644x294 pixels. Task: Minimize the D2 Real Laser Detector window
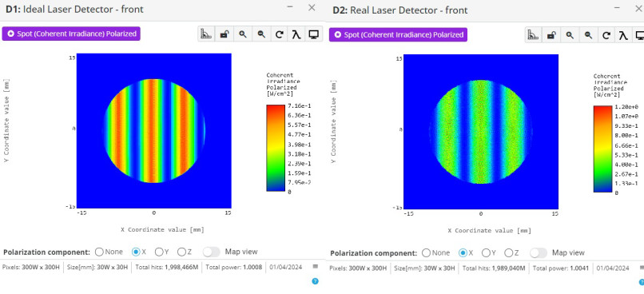(x=617, y=8)
